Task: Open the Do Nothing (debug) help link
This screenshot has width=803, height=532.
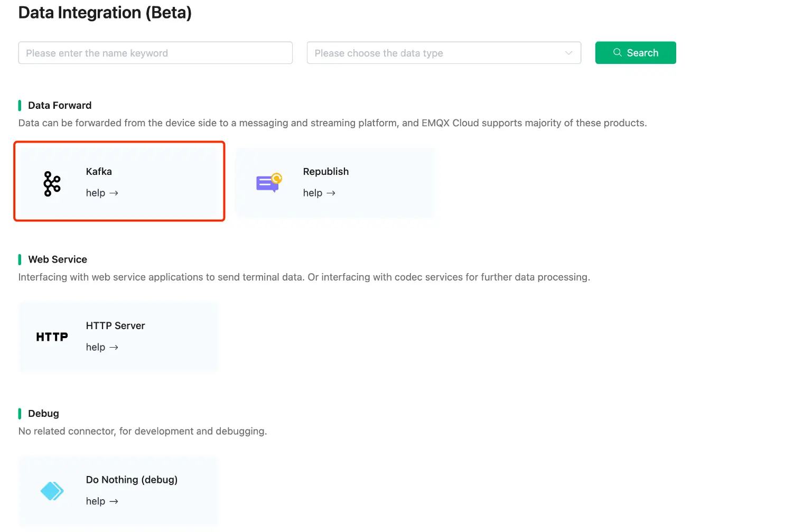Action: (102, 501)
